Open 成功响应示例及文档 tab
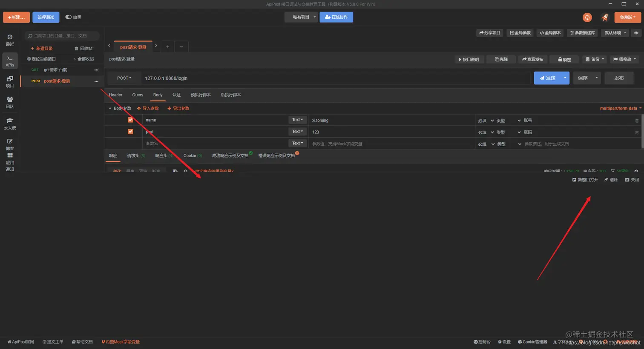644x349 pixels. 230,156
